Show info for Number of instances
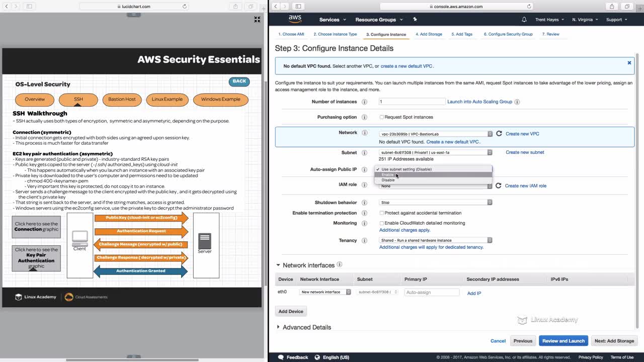The image size is (644, 362). pos(364,102)
